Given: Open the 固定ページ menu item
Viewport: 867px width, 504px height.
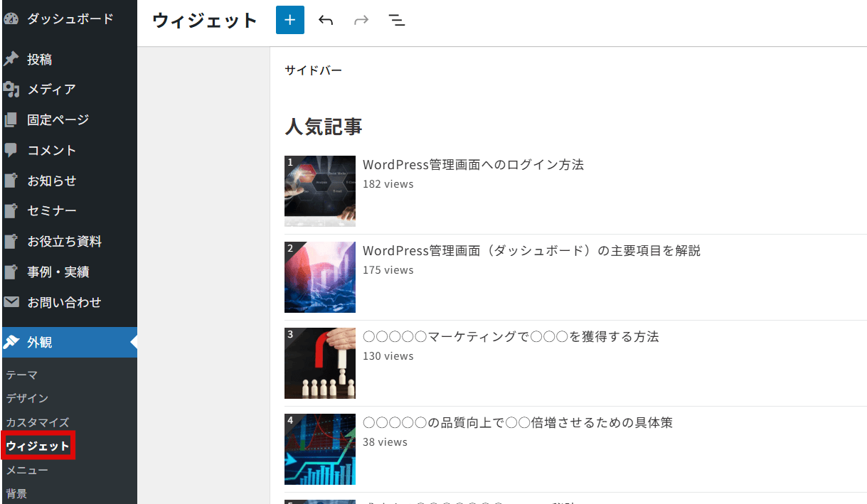Looking at the screenshot, I should tap(58, 120).
